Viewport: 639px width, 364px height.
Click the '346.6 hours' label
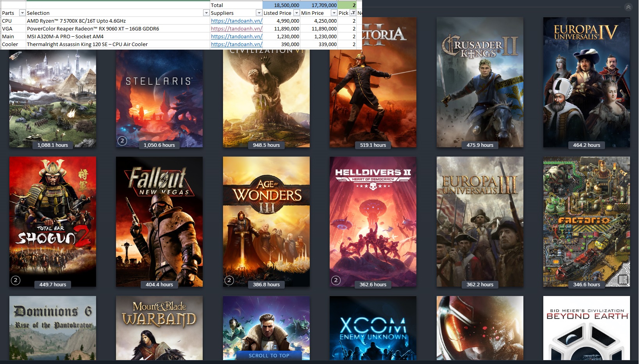pyautogui.click(x=587, y=284)
